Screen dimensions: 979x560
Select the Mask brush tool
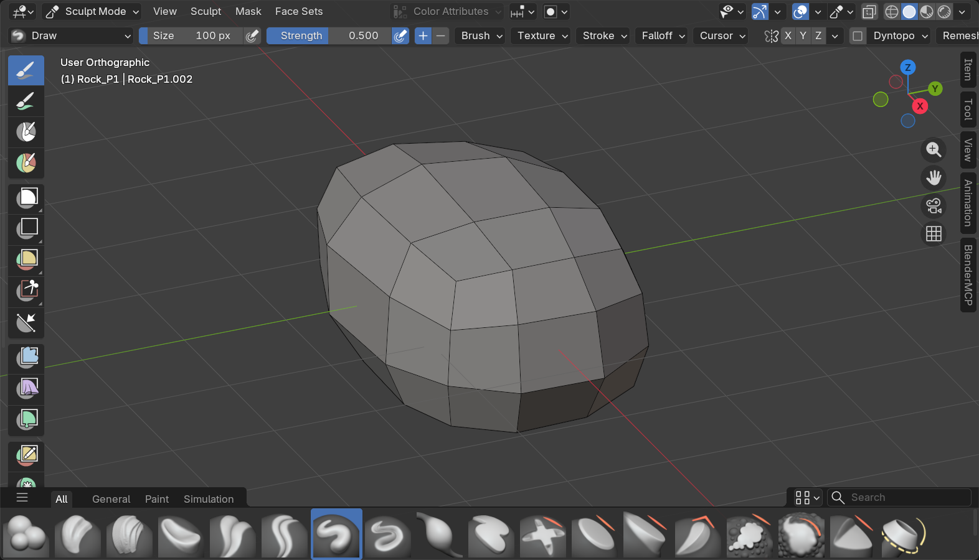26,132
